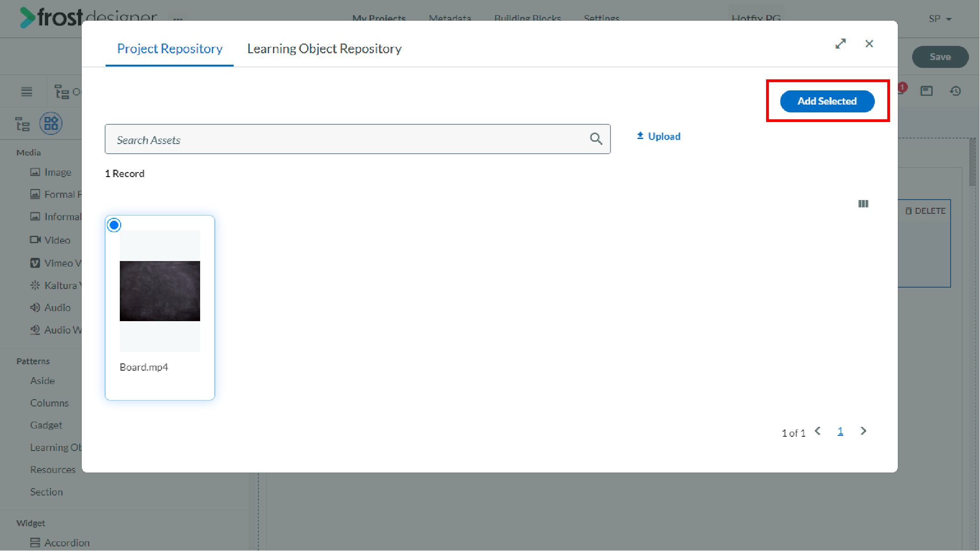Click the Video media item
The width and height of the screenshot is (980, 551).
click(50, 240)
